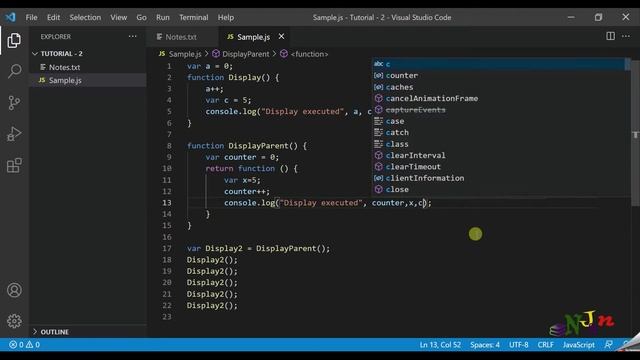Open the Help menu
This screenshot has height=360, width=640.
[x=226, y=18]
